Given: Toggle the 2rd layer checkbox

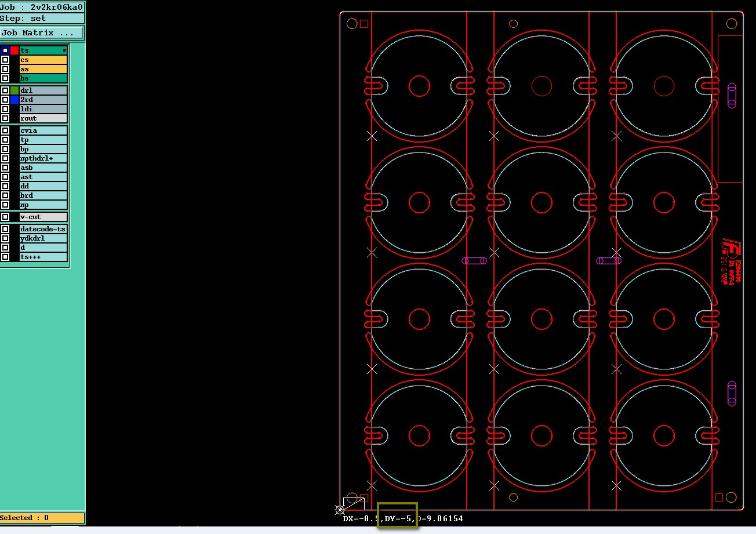Looking at the screenshot, I should 5,100.
